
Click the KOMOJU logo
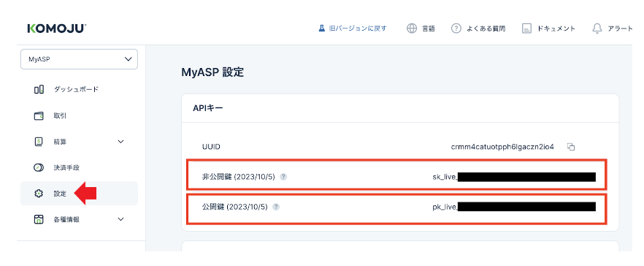(x=57, y=28)
